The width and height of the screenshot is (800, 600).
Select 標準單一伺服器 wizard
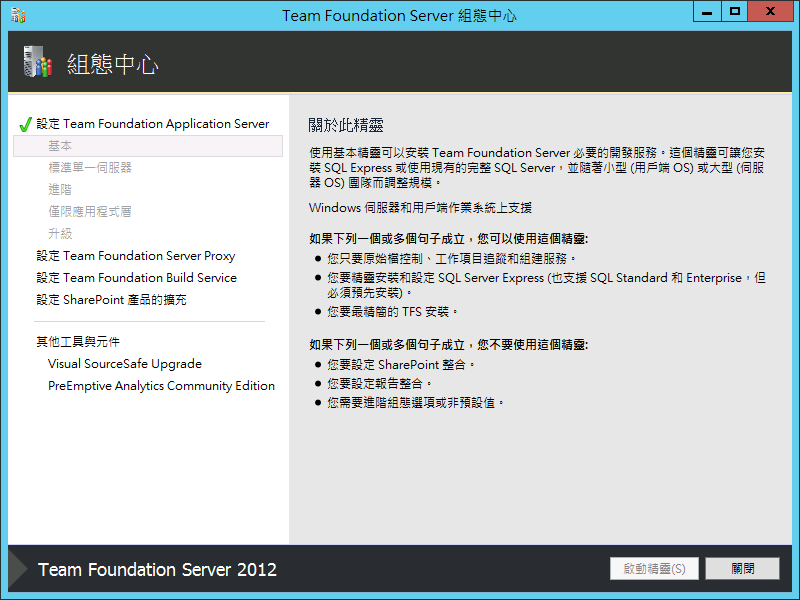(x=90, y=168)
